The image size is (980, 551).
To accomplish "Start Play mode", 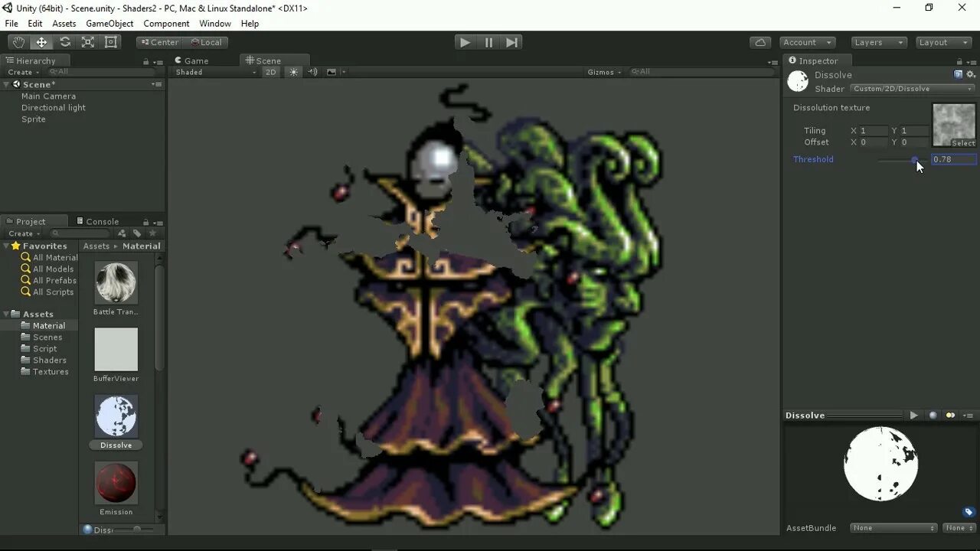I will (x=465, y=42).
